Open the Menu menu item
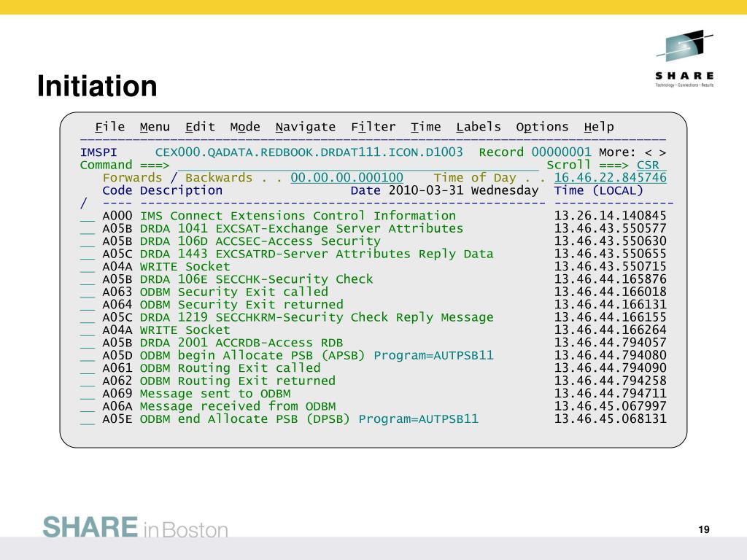This screenshot has width=747, height=560. pyautogui.click(x=155, y=127)
